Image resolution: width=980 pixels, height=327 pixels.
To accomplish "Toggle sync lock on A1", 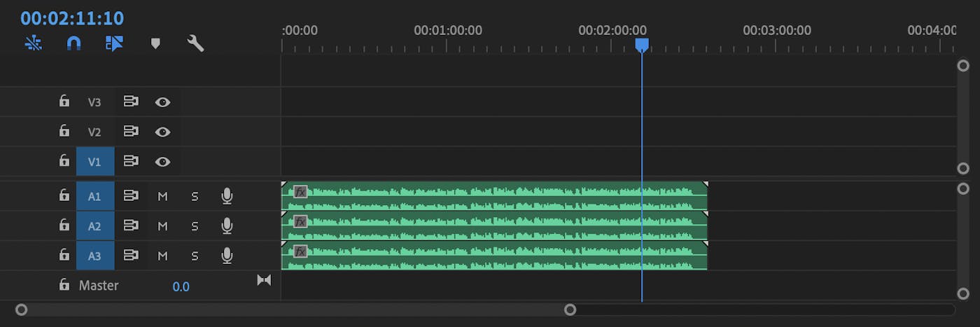I will coord(131,196).
